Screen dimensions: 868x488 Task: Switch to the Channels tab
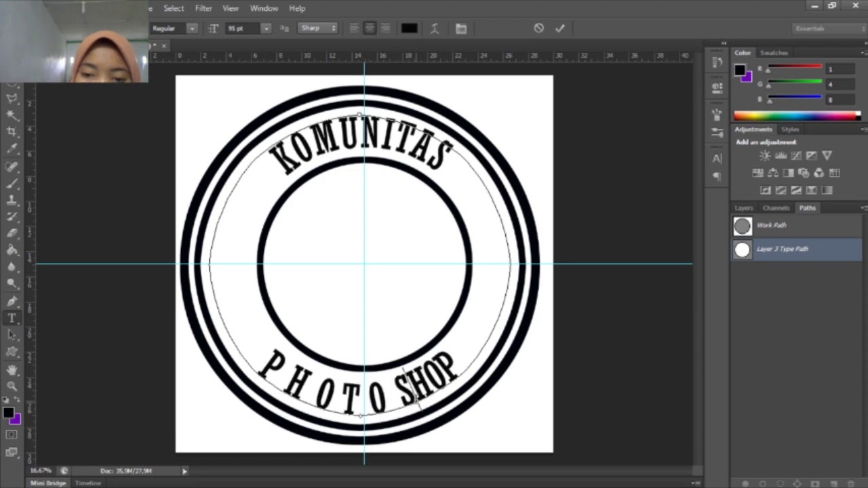pyautogui.click(x=776, y=208)
